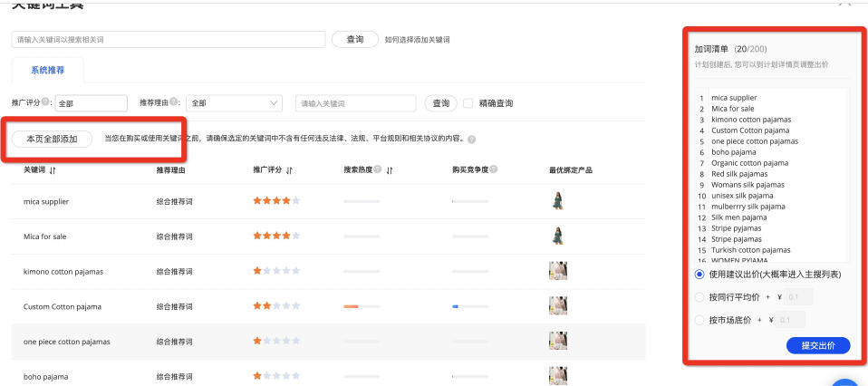Viewport: 868px width, 386px height.
Task: Click help icon beside 搜索热度 header
Action: point(380,170)
